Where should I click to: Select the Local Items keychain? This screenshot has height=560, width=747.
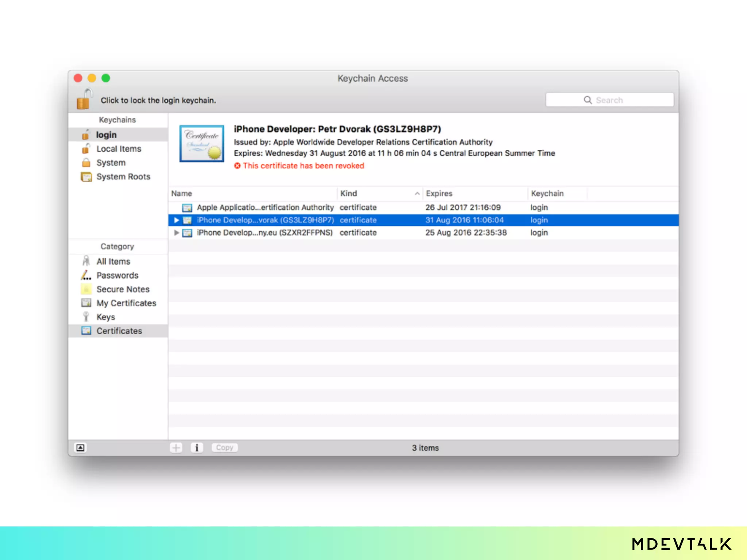pos(119,149)
